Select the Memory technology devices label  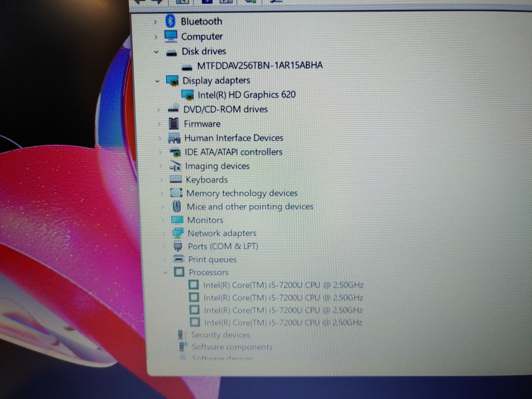tap(242, 193)
